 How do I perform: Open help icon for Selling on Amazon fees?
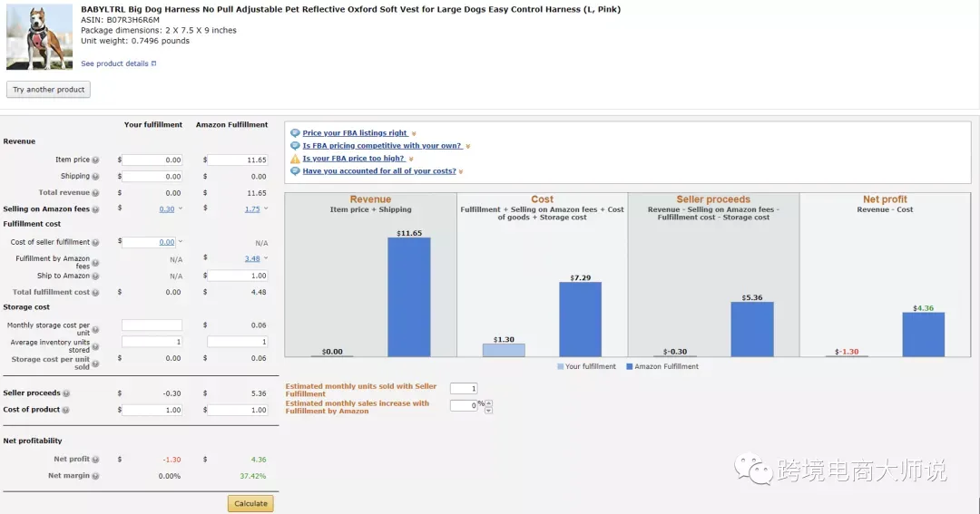tap(95, 209)
